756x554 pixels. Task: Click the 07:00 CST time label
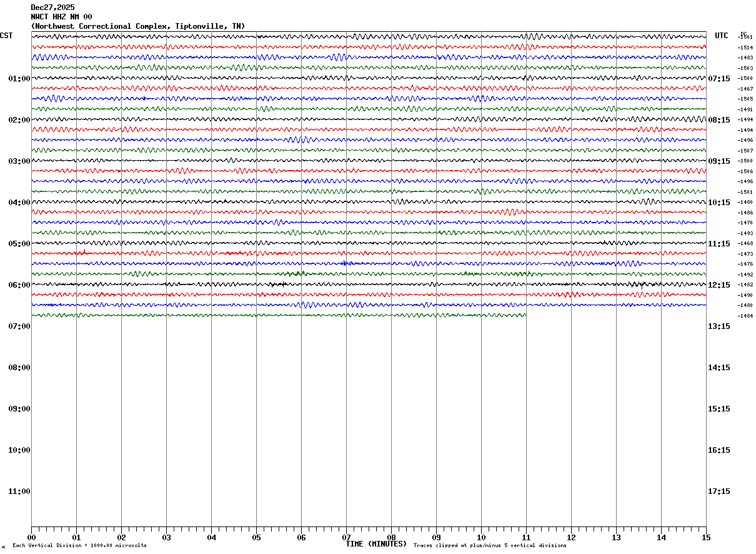pyautogui.click(x=19, y=326)
